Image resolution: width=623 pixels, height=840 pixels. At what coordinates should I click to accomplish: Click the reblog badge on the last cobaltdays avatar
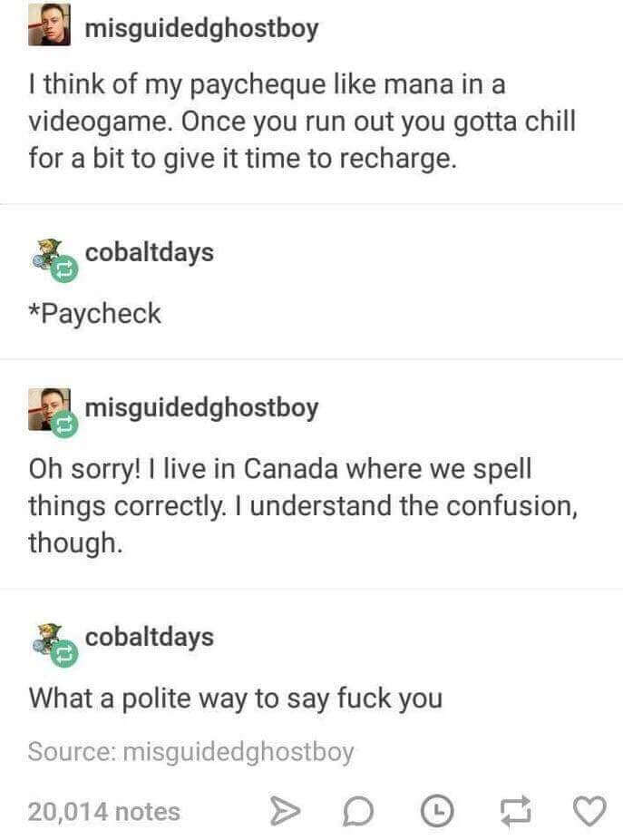click(x=64, y=654)
